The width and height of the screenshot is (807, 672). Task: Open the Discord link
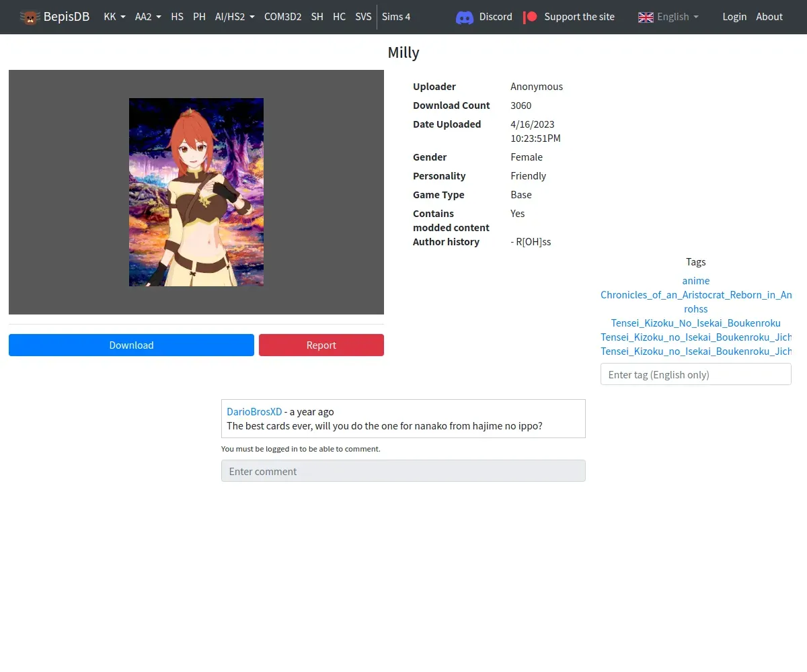point(496,17)
